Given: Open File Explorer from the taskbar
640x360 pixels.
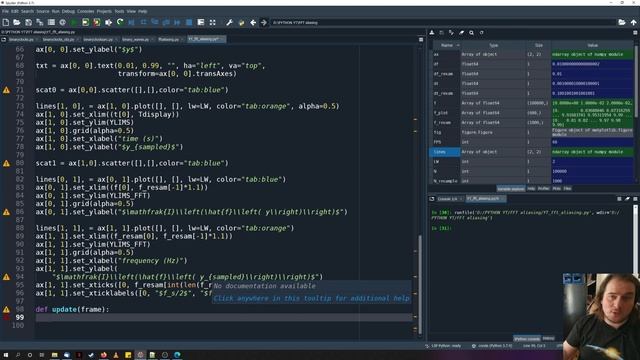Looking at the screenshot, I should point(54,355).
